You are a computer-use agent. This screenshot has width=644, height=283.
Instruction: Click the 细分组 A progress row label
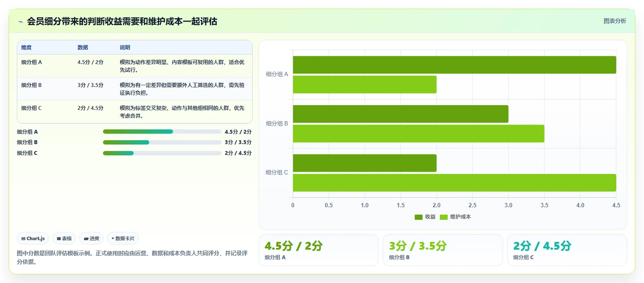click(27, 132)
